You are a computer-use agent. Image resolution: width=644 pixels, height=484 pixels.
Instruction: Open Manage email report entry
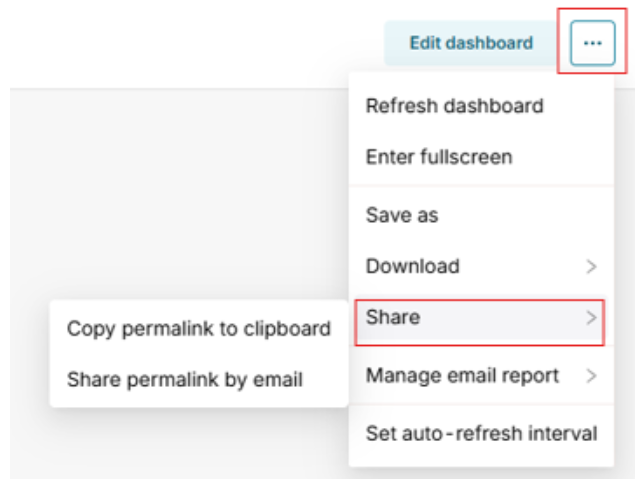pos(461,377)
